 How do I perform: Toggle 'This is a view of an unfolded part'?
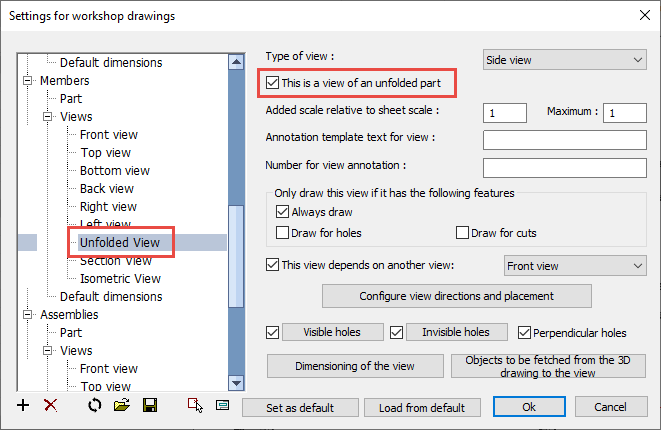point(273,82)
